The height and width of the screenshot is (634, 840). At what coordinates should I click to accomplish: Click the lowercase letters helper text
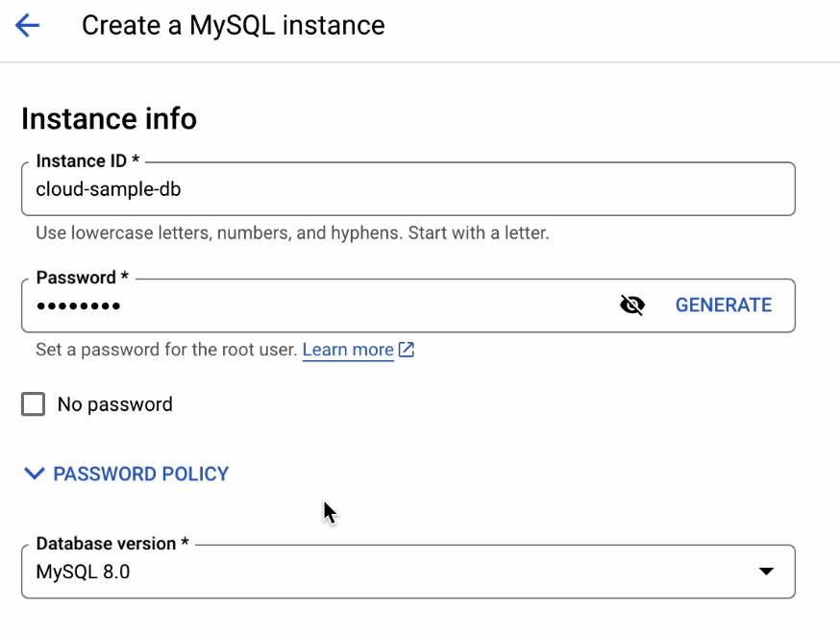(291, 233)
